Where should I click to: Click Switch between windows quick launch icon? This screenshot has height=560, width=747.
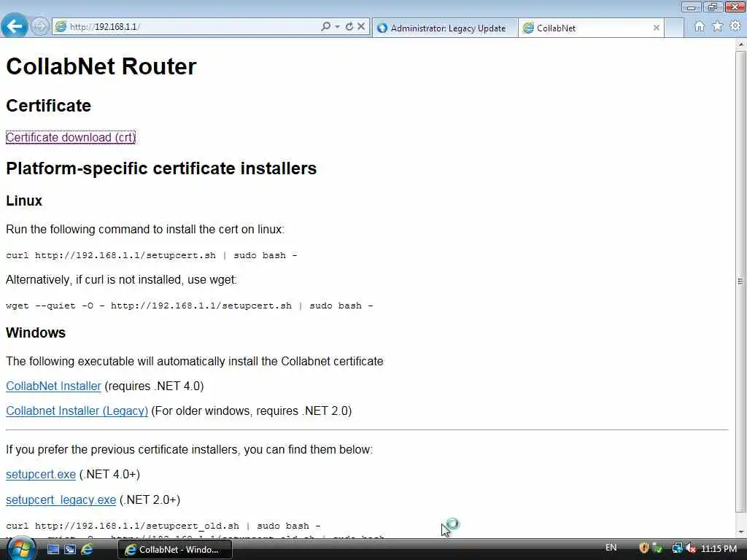pyautogui.click(x=70, y=550)
